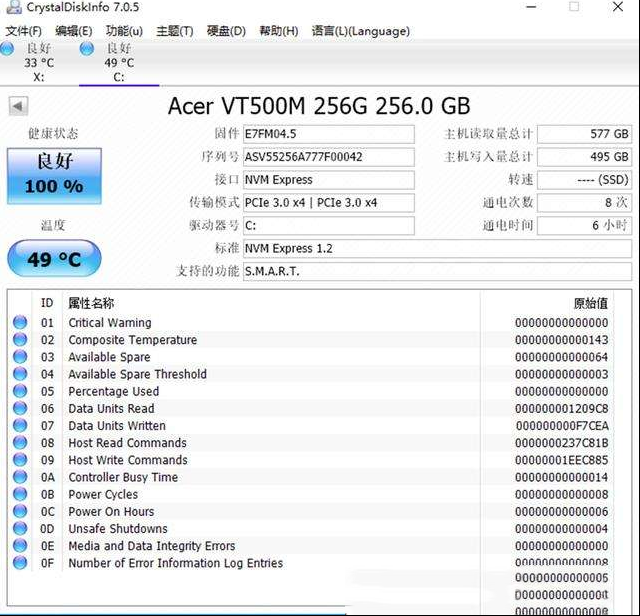
Task: Open the 硬盘(D) menu
Action: pos(226,31)
